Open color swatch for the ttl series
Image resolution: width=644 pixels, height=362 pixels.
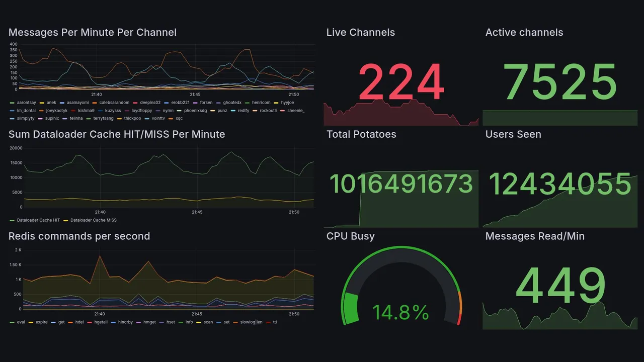tap(268, 322)
